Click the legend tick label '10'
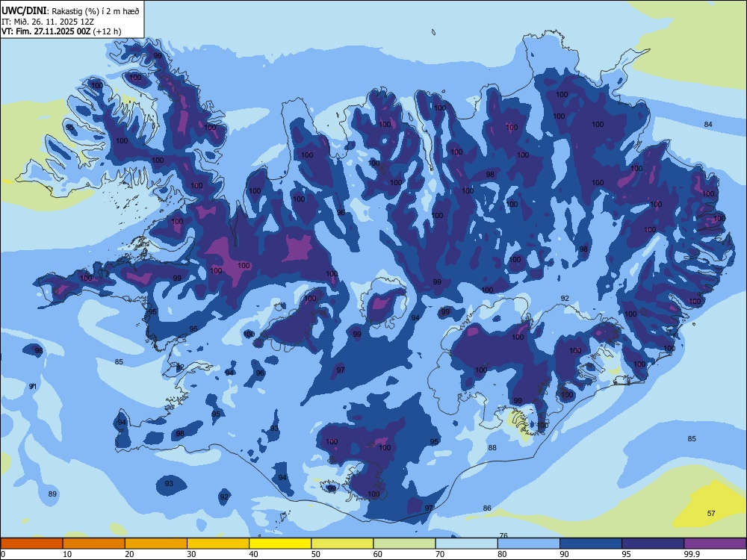747x560 pixels. pyautogui.click(x=67, y=554)
